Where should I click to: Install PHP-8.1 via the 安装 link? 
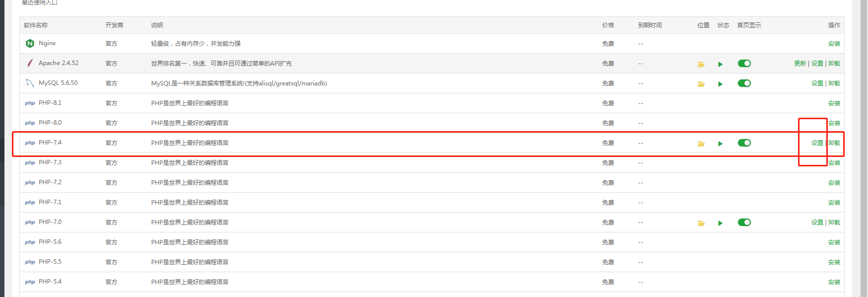point(834,103)
